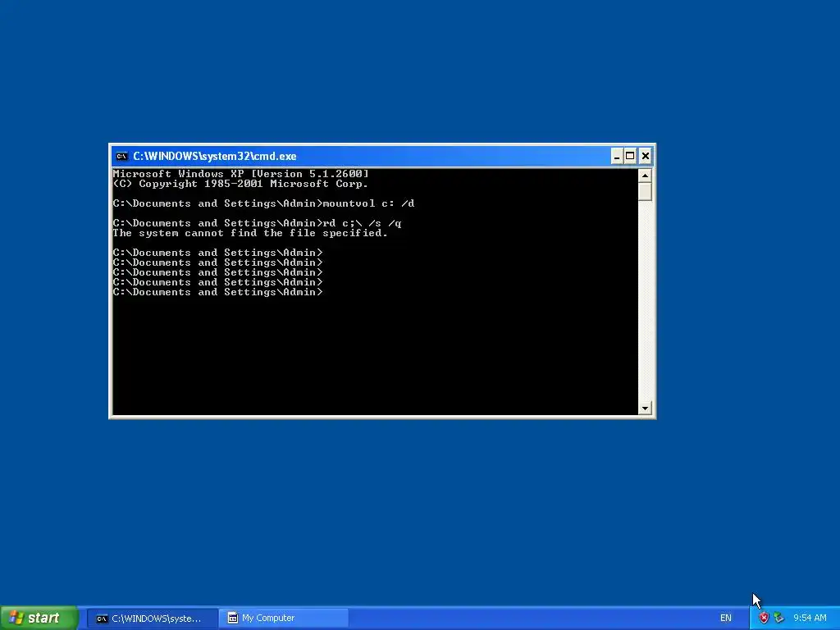This screenshot has height=630, width=840.
Task: Switch to My Computer taskbar window
Action: [x=284, y=619]
